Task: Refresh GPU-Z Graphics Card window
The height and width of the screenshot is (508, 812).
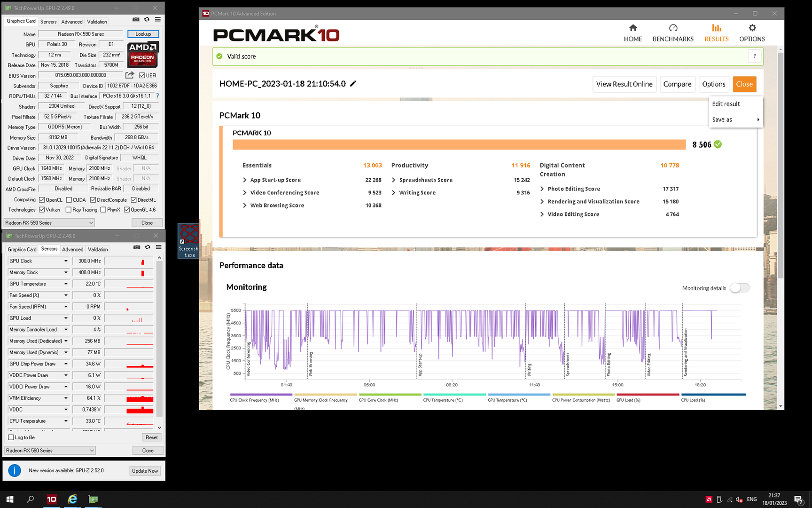Action: (147, 19)
